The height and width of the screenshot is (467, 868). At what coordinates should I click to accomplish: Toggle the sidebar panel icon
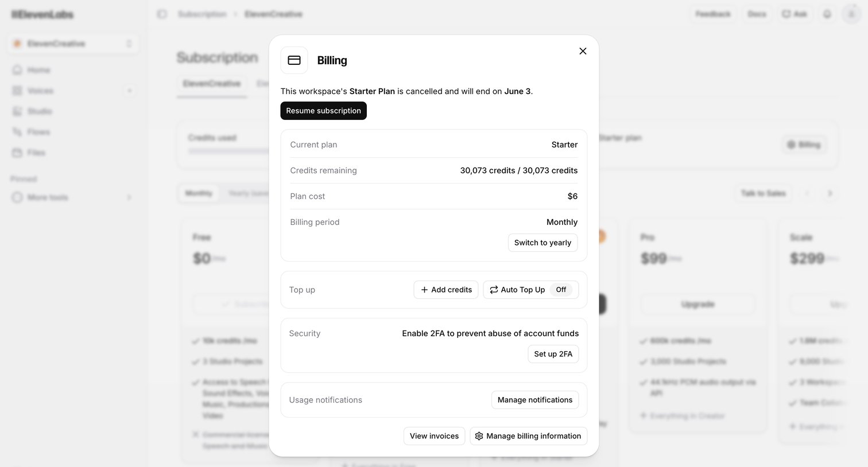coord(162,14)
